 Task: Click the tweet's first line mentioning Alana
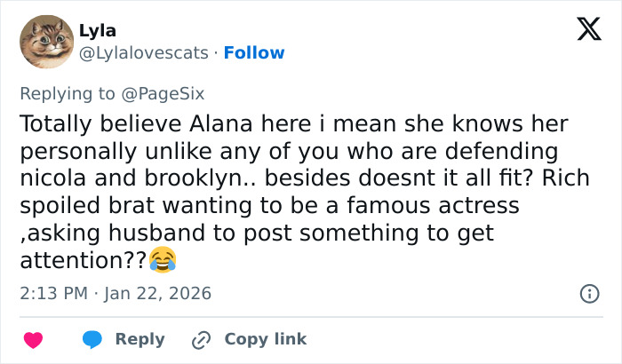coord(292,123)
